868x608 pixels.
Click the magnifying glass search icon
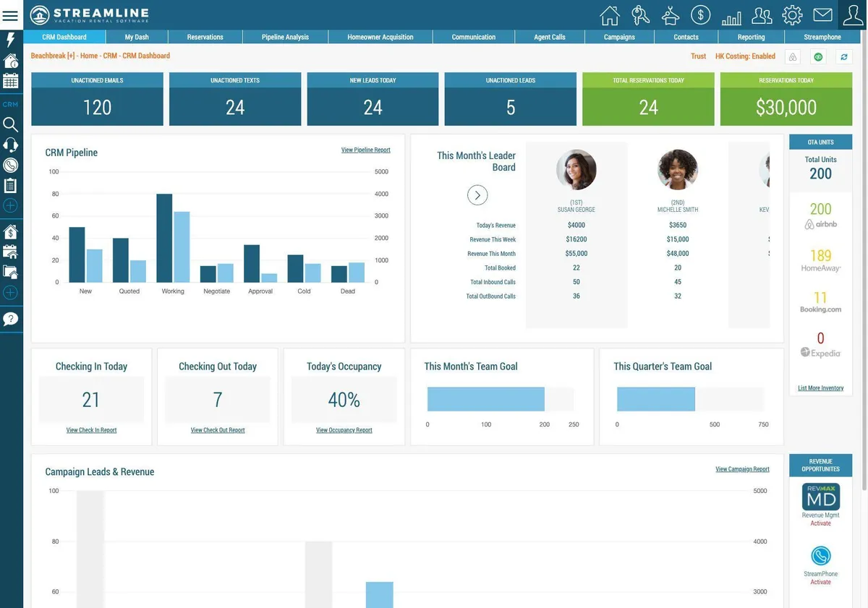11,124
